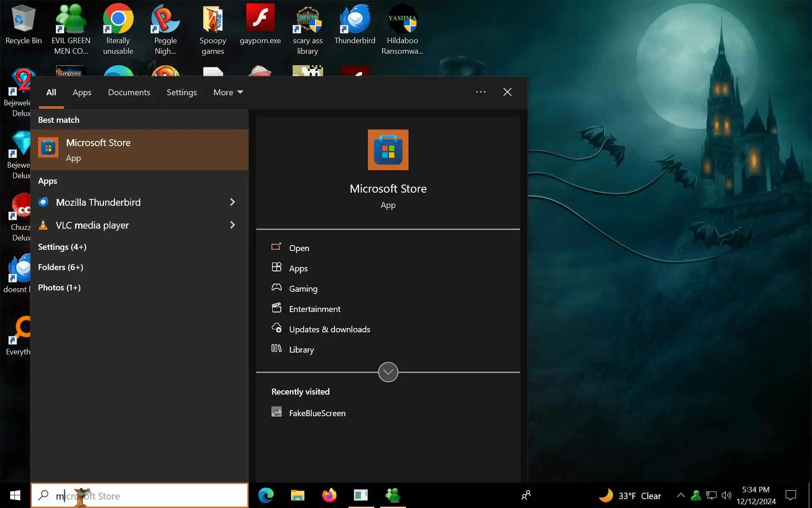The width and height of the screenshot is (812, 508).
Task: Launch Microsoft Edge from taskbar
Action: click(266, 495)
